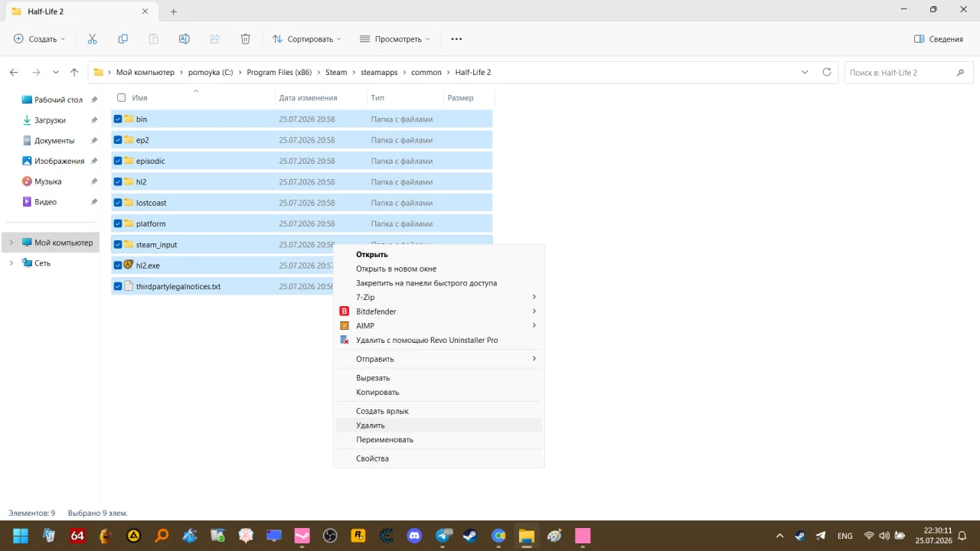Uncheck the lostcoast folder checkbox

(118, 203)
